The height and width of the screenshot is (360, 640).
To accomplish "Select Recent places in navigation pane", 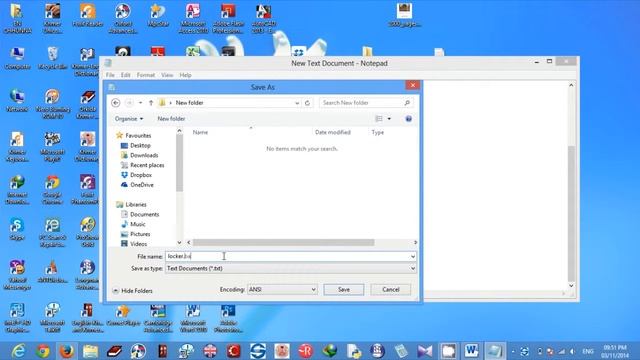I will click(142, 165).
